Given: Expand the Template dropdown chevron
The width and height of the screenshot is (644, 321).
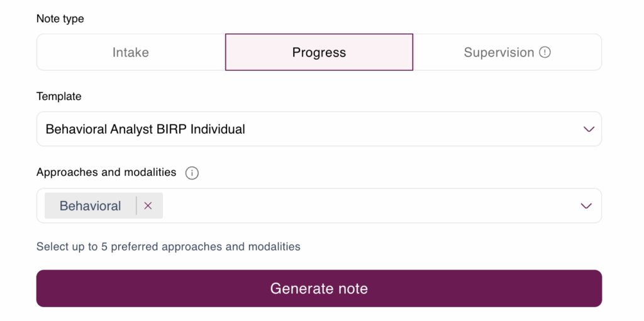Looking at the screenshot, I should point(589,129).
